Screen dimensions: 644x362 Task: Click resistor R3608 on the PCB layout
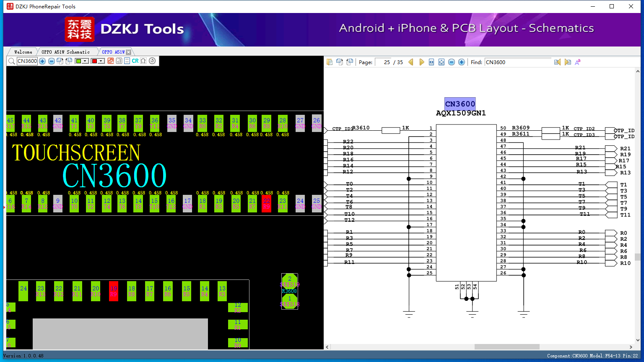pos(289,291)
